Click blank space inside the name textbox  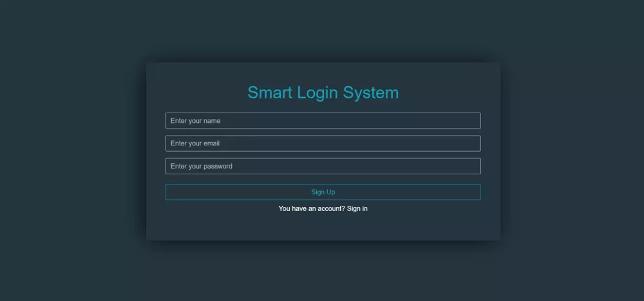pos(370,120)
